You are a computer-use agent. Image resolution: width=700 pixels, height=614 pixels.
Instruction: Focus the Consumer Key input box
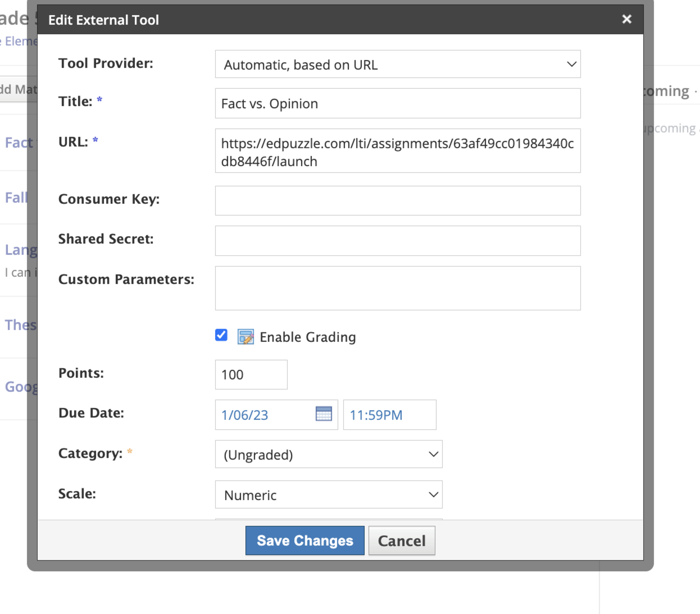397,200
